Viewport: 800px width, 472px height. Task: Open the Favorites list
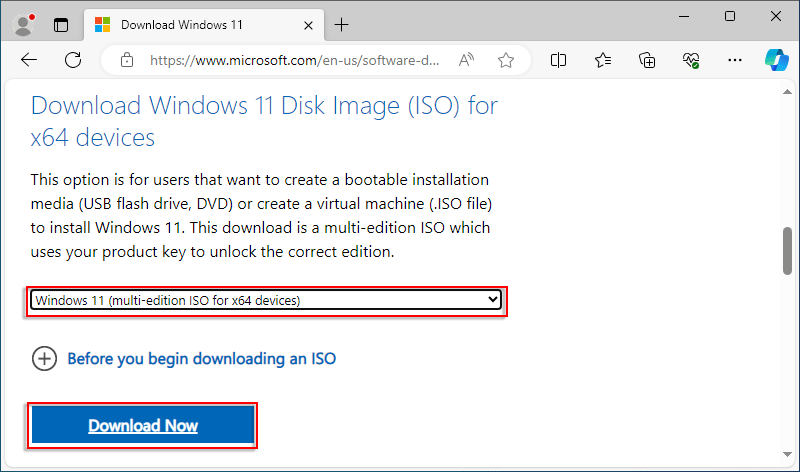602,60
